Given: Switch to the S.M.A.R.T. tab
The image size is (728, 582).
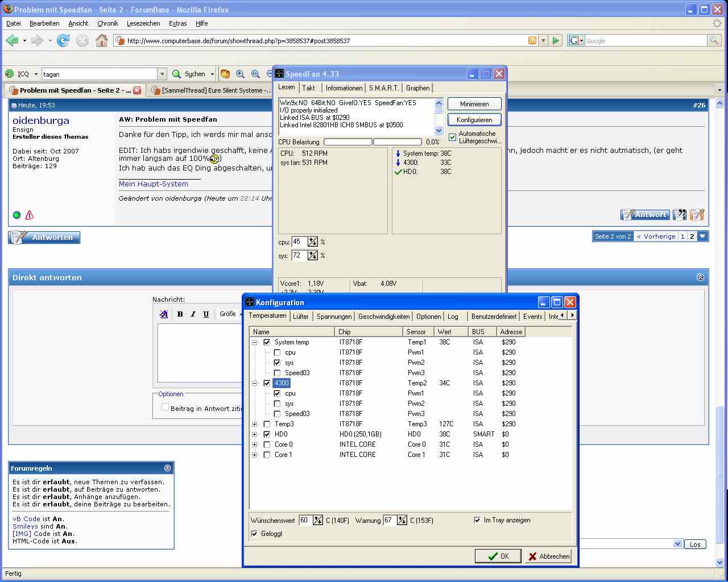Looking at the screenshot, I should tap(384, 88).
